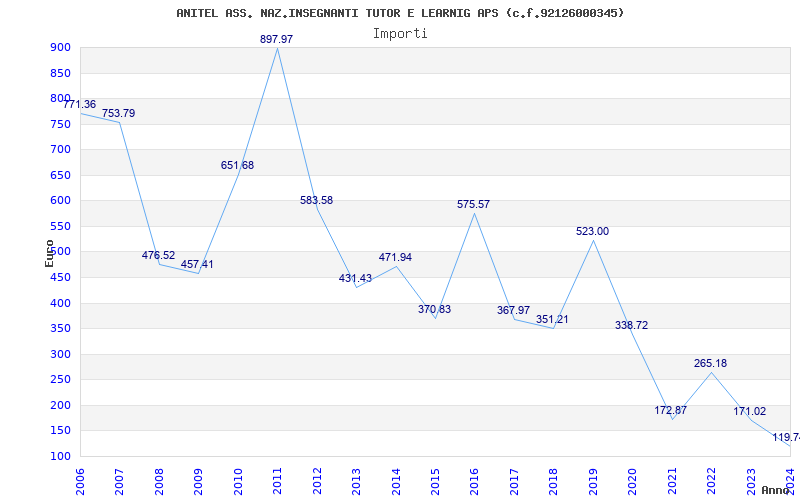Screen dimensions: 800x500
Task: Click the 897.97 peak value label
Action: 277,39
